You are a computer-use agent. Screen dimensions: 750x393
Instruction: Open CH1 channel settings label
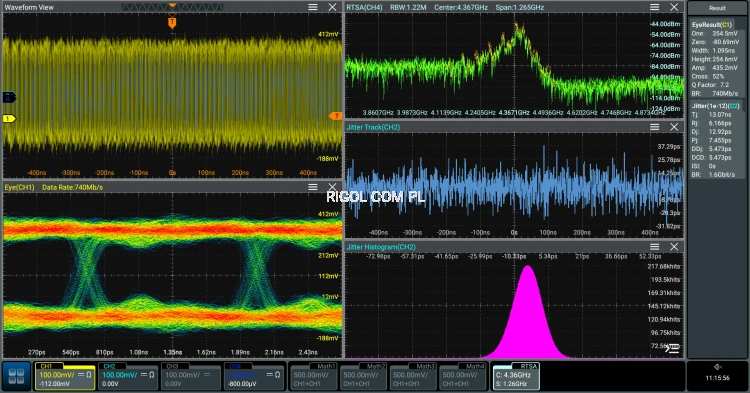pos(46,366)
